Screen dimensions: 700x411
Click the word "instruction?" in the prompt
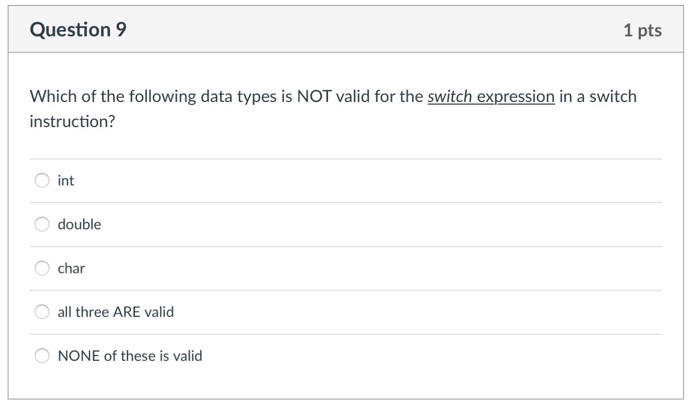point(72,122)
